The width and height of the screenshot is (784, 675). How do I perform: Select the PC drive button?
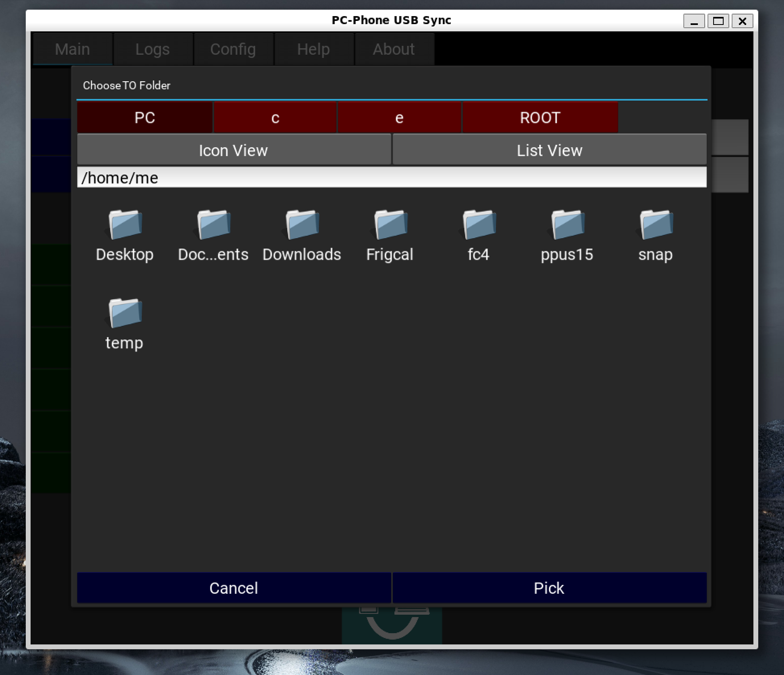tap(144, 117)
